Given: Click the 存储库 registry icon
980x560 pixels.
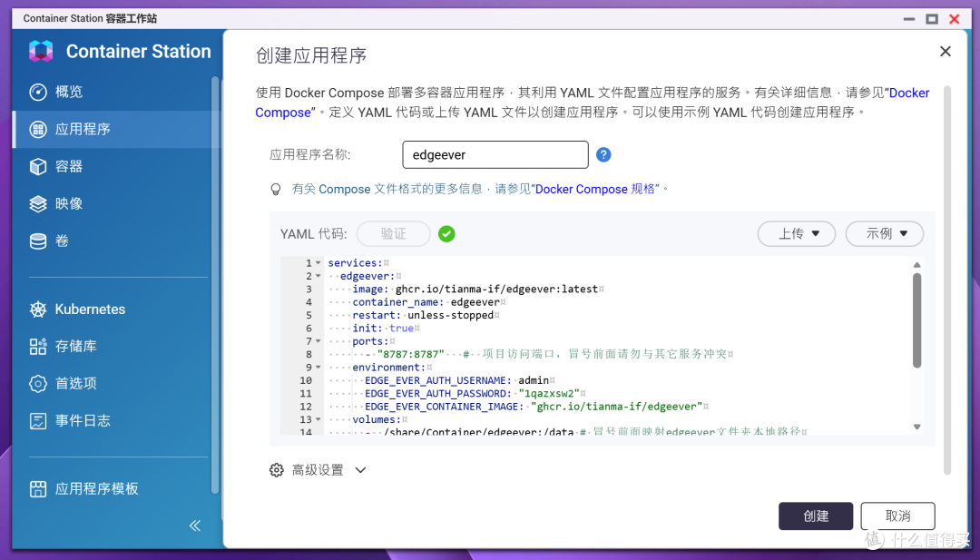Looking at the screenshot, I should (38, 346).
